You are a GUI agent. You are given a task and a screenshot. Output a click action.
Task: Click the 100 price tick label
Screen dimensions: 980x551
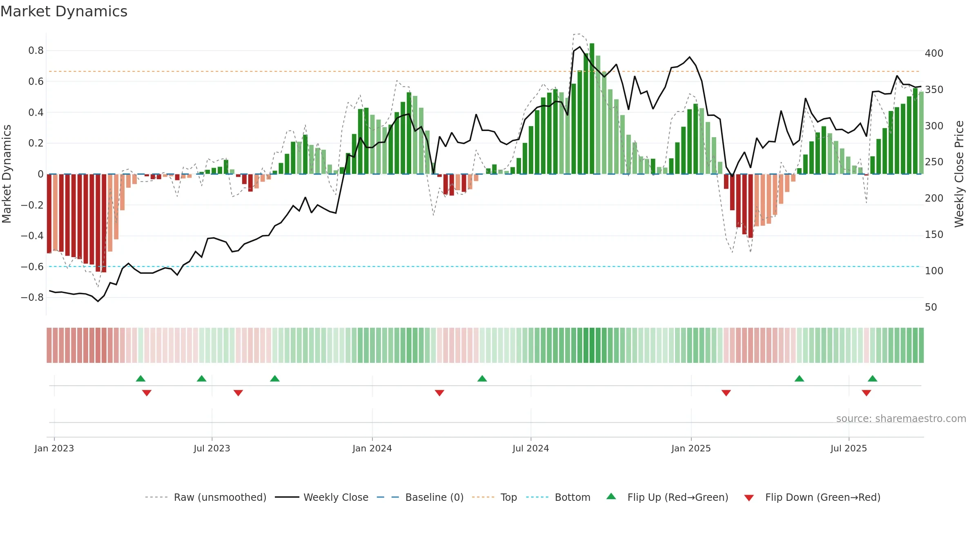tap(934, 271)
